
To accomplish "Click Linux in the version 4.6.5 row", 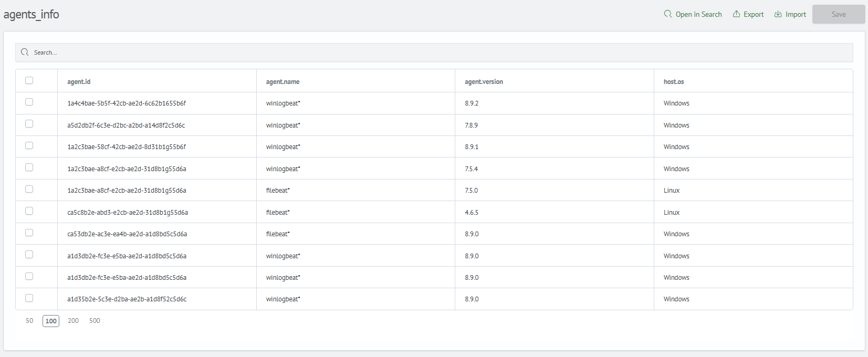I will (672, 213).
